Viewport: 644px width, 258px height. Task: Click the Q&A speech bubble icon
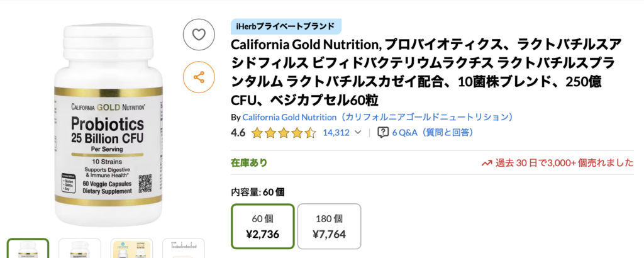tap(382, 133)
